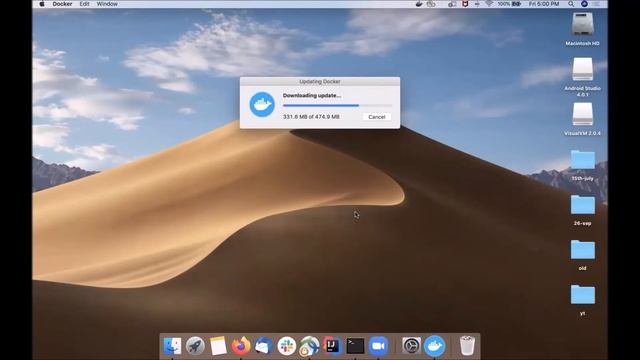
Task: Launch IntelliJ IDEA from the Dock
Action: coord(332,346)
